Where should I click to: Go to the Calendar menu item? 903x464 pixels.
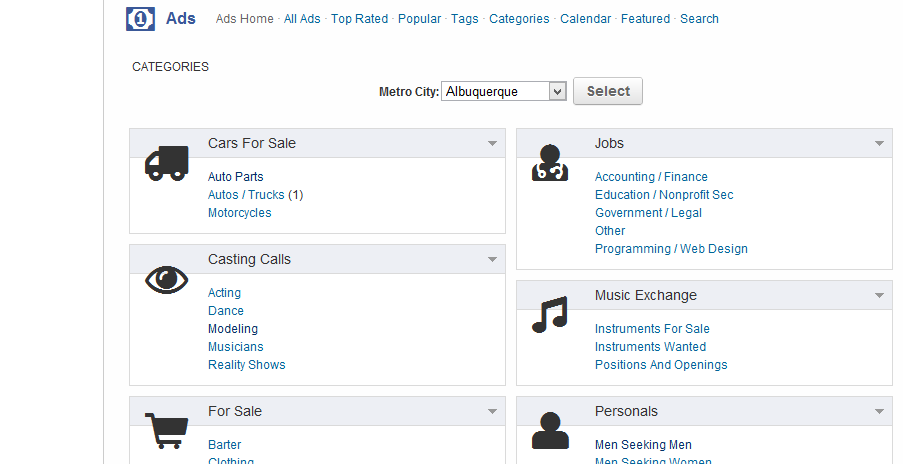pos(585,19)
